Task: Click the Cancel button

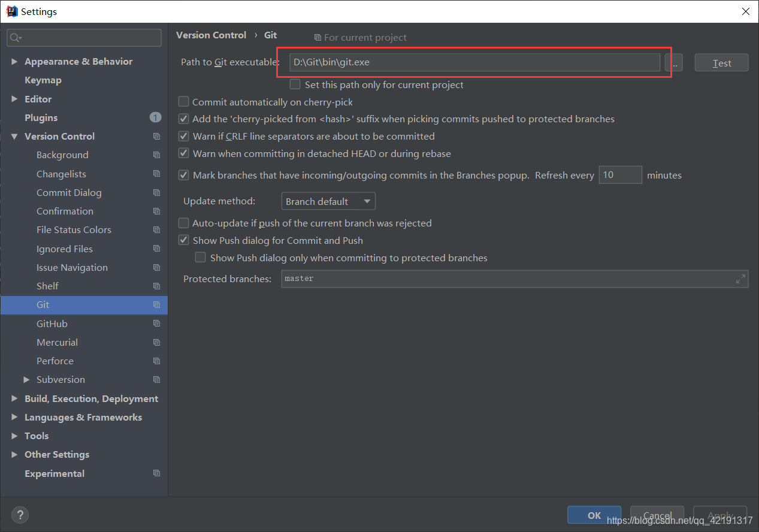Action: tap(657, 515)
